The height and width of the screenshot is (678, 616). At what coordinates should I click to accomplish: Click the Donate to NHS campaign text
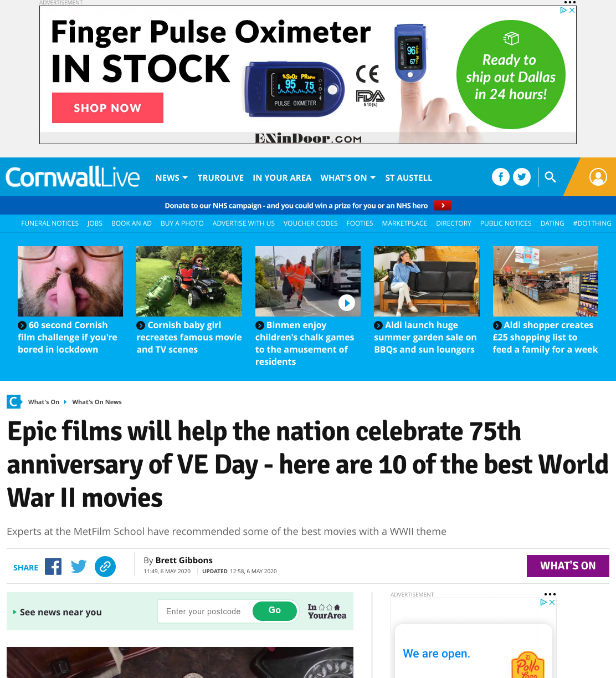[x=296, y=206]
